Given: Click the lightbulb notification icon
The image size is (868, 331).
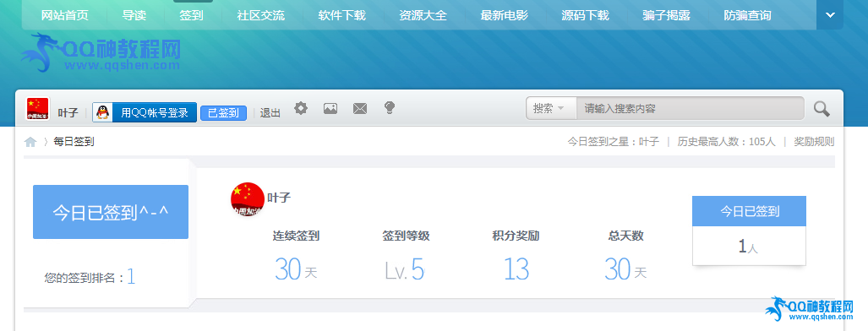Looking at the screenshot, I should coord(390,108).
